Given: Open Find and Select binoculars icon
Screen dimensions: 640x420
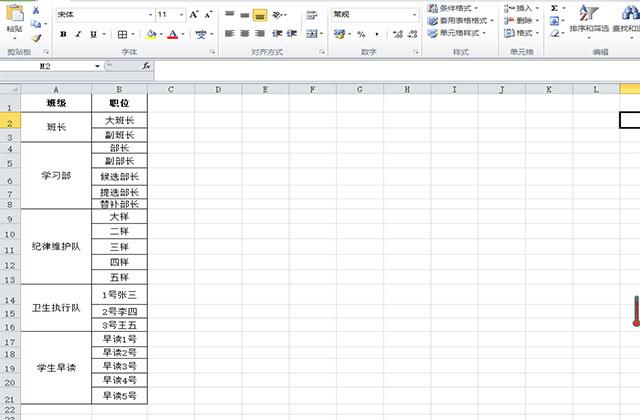Looking at the screenshot, I should 630,13.
